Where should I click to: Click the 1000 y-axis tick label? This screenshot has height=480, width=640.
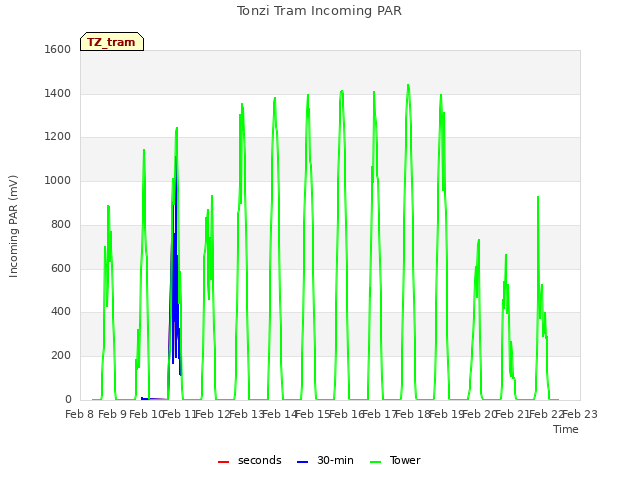coord(58,180)
